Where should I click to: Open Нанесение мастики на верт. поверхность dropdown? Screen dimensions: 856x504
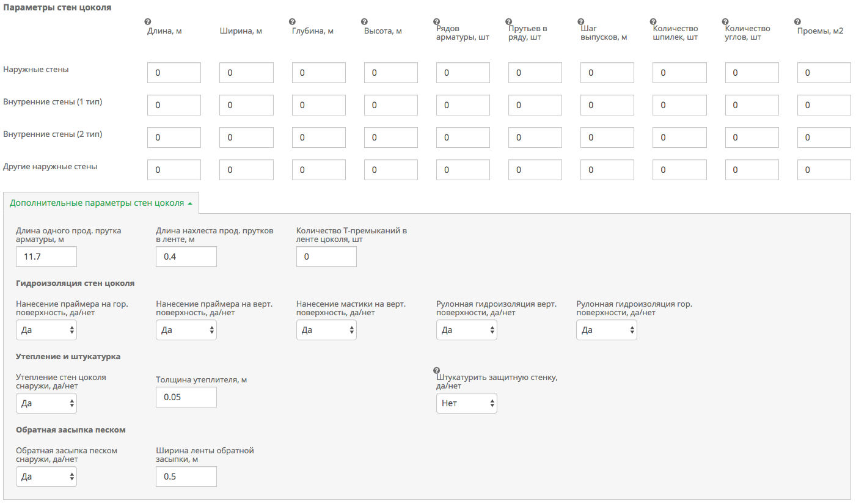326,330
